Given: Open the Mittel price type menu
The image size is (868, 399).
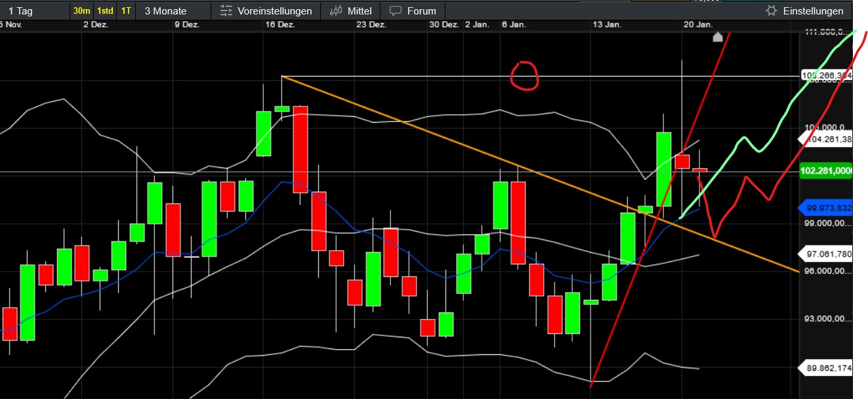Looking at the screenshot, I should tap(352, 10).
